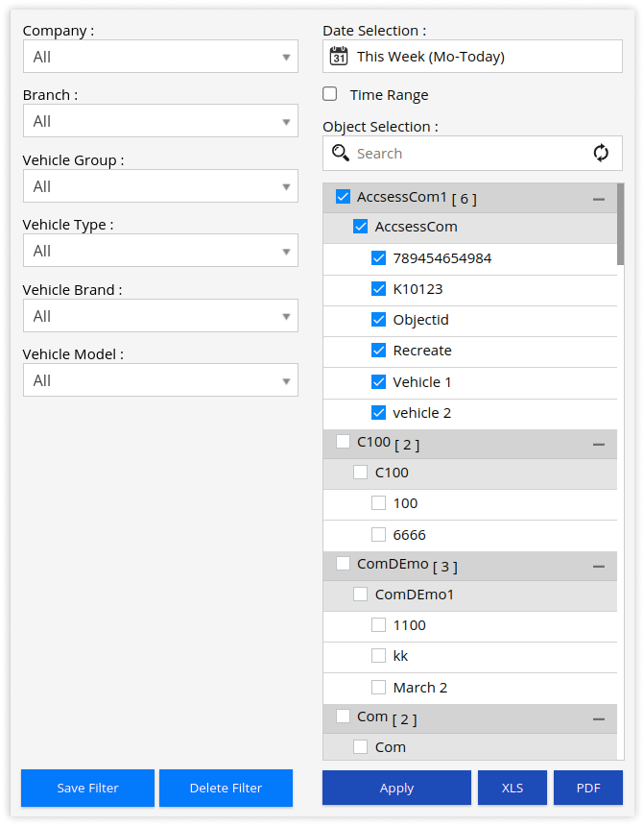Click the magnifier search icon
Viewport: 644px width, 826px height.
[341, 153]
